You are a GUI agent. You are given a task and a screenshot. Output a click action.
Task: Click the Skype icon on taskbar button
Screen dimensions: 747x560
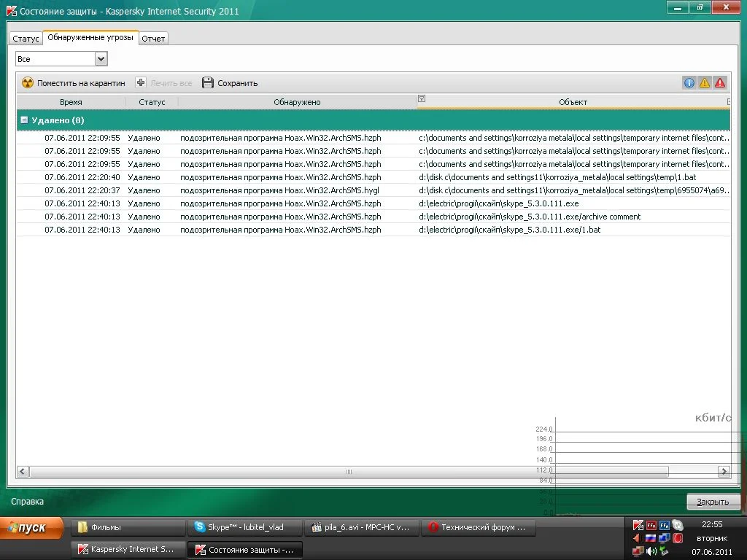[200, 526]
